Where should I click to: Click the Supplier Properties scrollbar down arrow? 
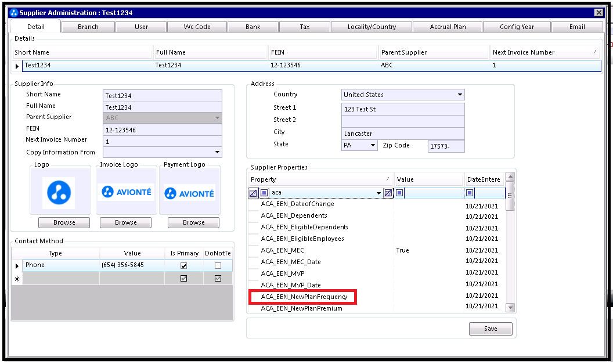tap(510, 308)
